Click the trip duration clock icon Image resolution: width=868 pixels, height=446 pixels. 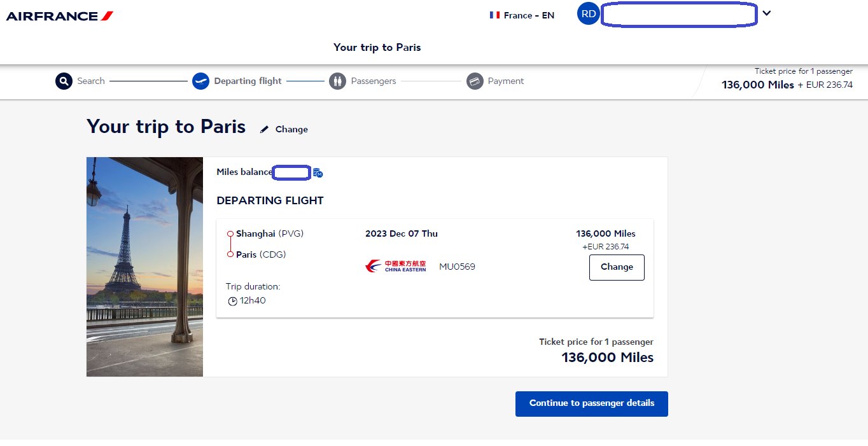[x=233, y=301]
